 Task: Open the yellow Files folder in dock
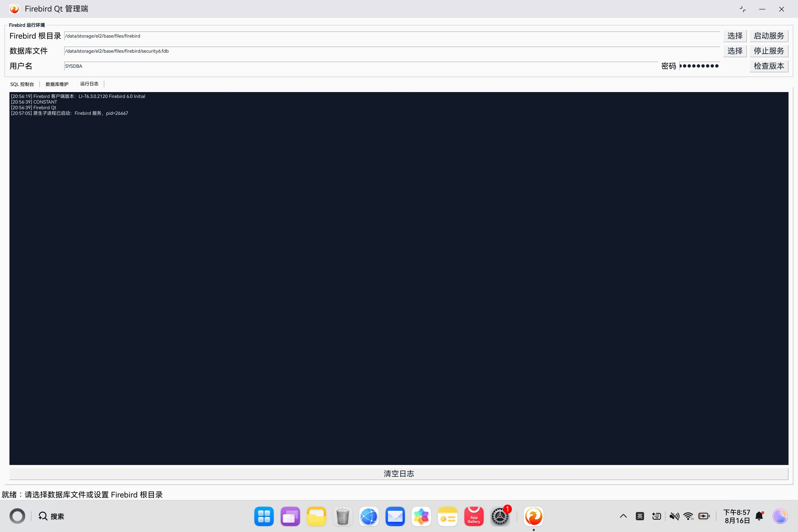[316, 516]
